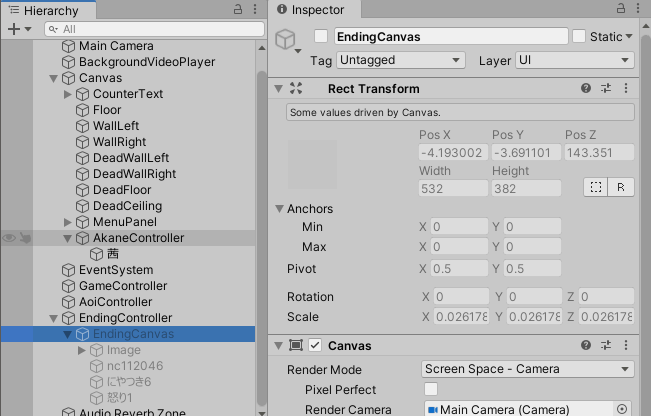Disable the Canvas component checkbox

pos(315,345)
